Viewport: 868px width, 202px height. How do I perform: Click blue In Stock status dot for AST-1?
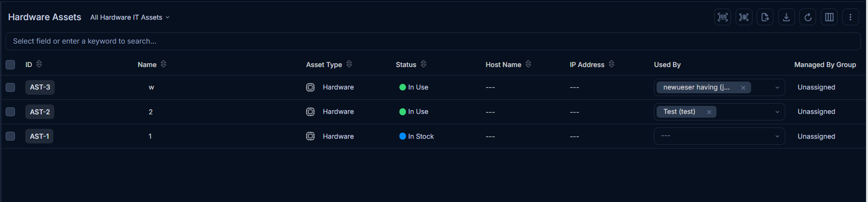402,136
